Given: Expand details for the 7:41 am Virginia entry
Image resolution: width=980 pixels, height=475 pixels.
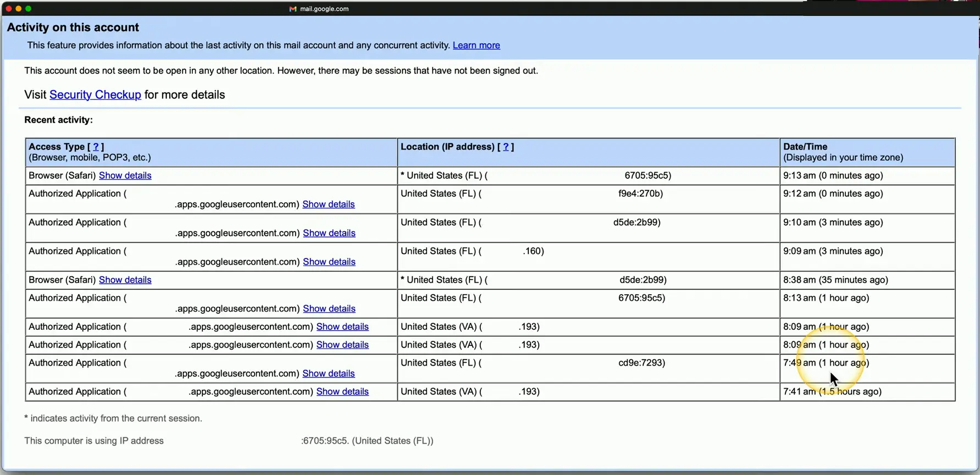Looking at the screenshot, I should (x=342, y=391).
